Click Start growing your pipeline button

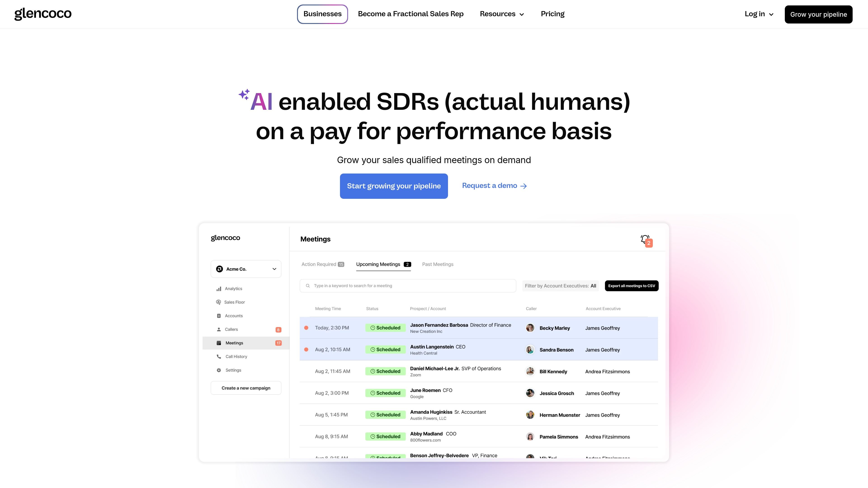tap(394, 186)
